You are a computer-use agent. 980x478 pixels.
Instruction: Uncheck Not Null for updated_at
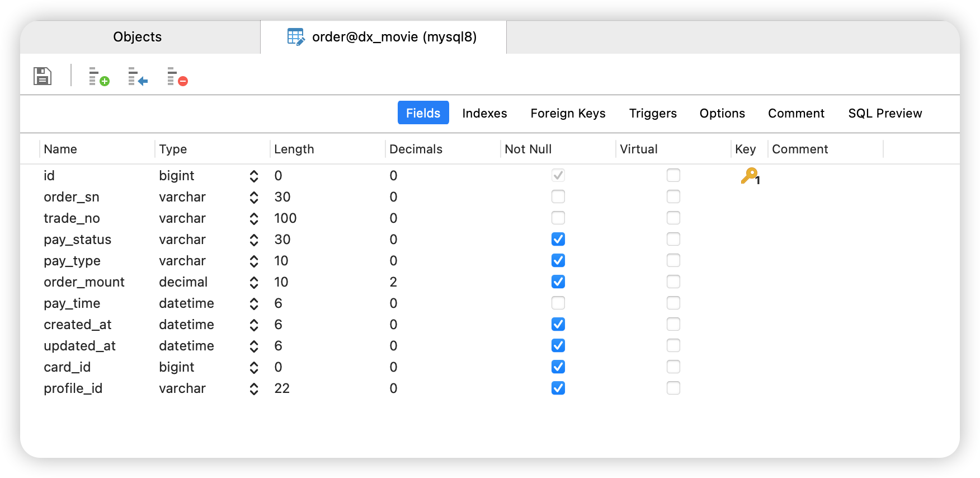tap(558, 345)
